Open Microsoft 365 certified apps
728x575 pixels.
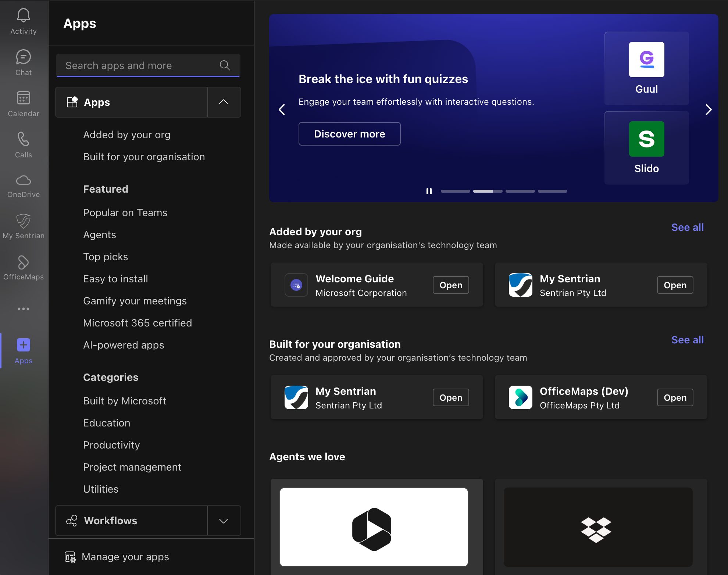coord(138,323)
